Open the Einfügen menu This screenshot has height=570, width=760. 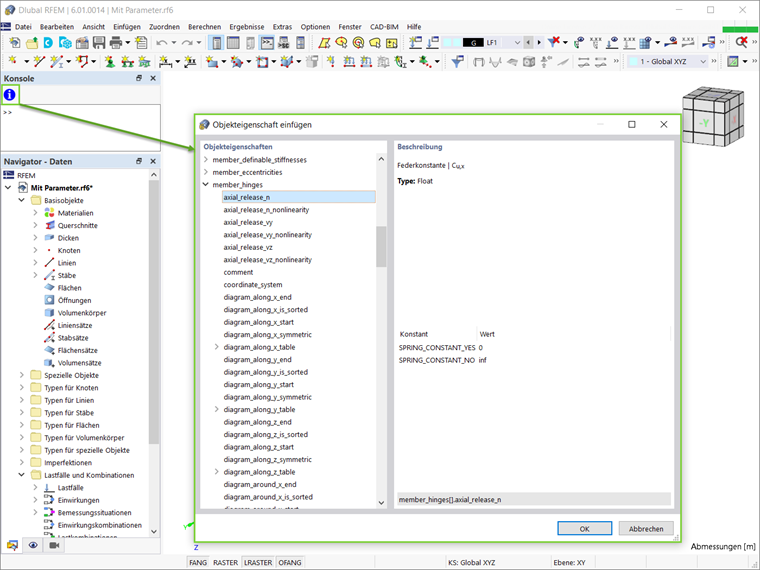(127, 27)
